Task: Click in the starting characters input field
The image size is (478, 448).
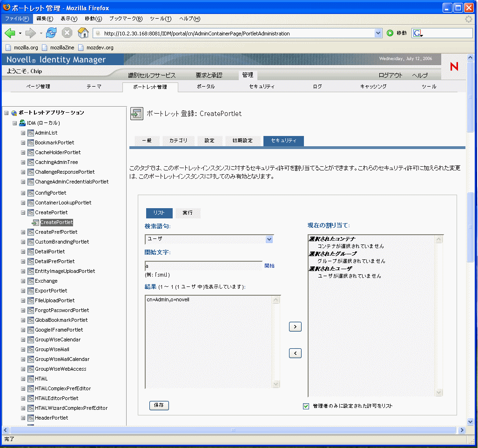Action: pyautogui.click(x=203, y=266)
